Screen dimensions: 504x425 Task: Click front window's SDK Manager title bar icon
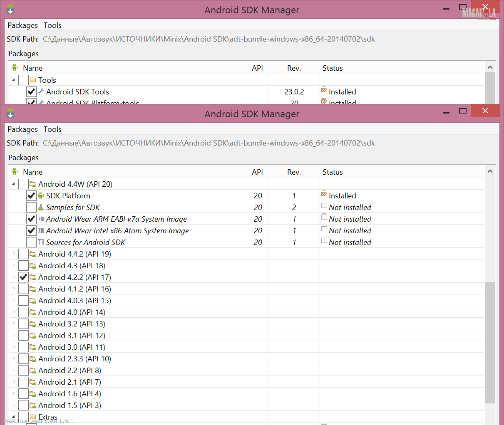pyautogui.click(x=10, y=114)
